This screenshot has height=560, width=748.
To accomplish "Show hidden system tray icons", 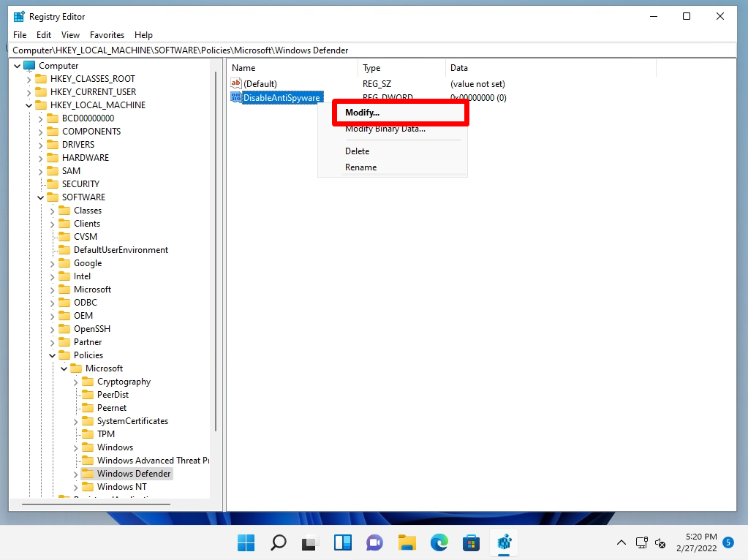I will (x=621, y=542).
